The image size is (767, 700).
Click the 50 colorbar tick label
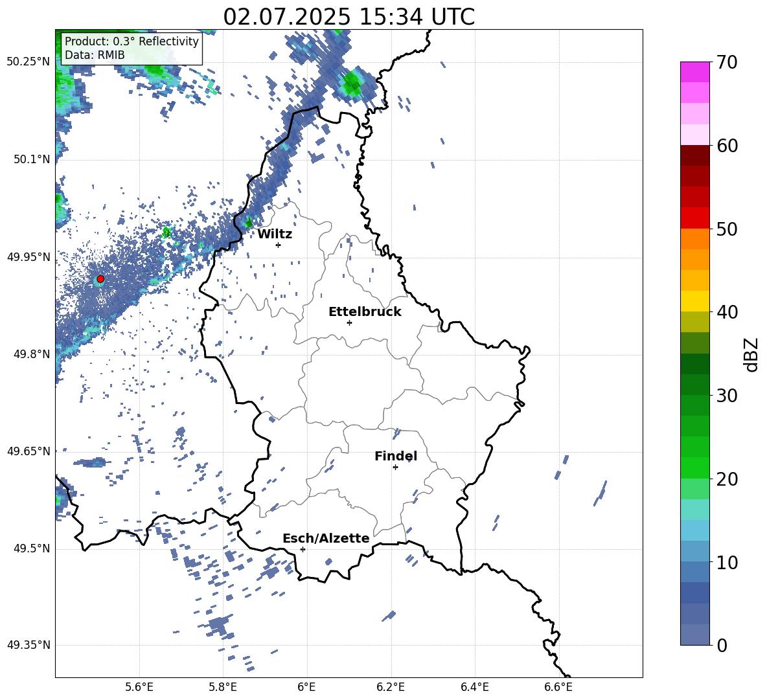tap(727, 229)
